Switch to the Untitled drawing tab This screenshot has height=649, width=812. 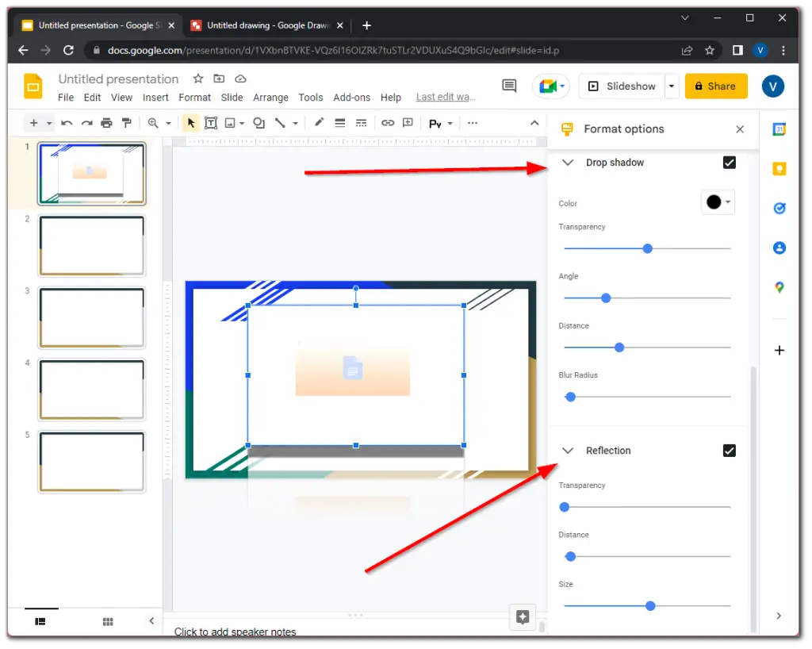[262, 25]
